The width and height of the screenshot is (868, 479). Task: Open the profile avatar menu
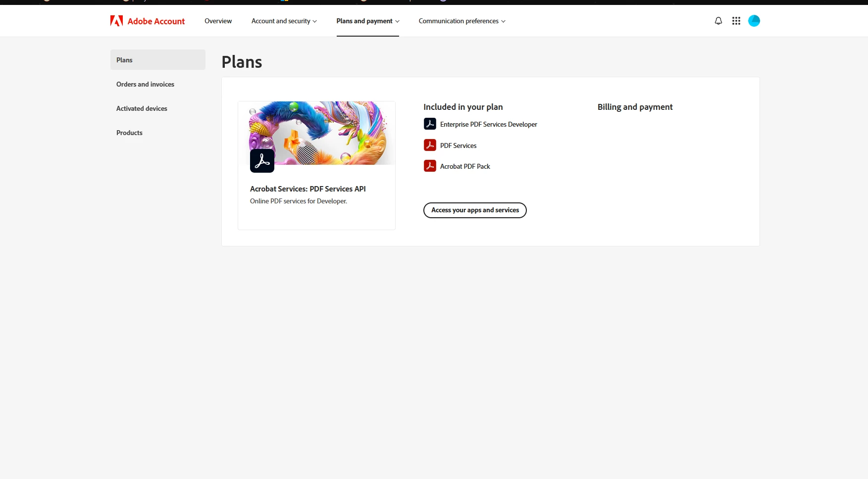coord(754,21)
